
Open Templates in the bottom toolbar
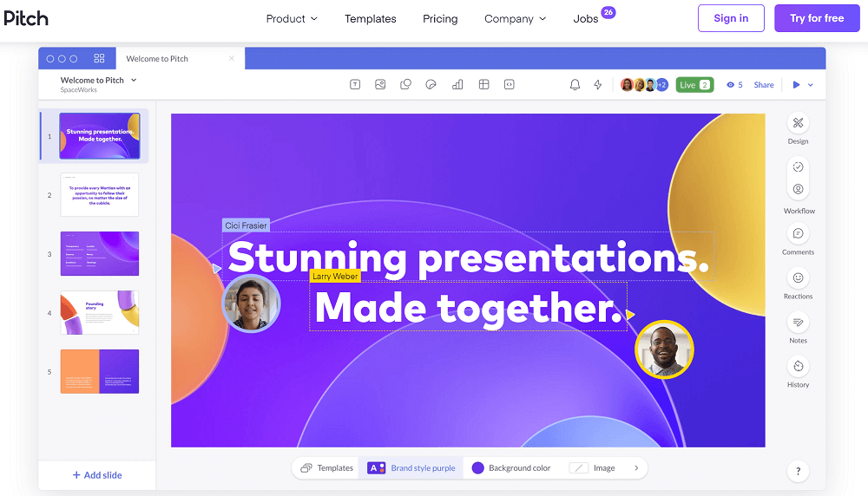(x=326, y=467)
